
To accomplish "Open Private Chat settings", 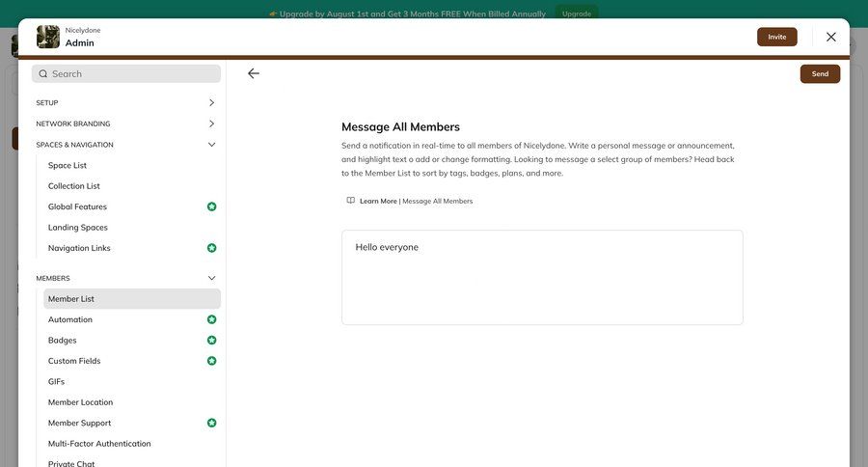I will click(x=71, y=463).
